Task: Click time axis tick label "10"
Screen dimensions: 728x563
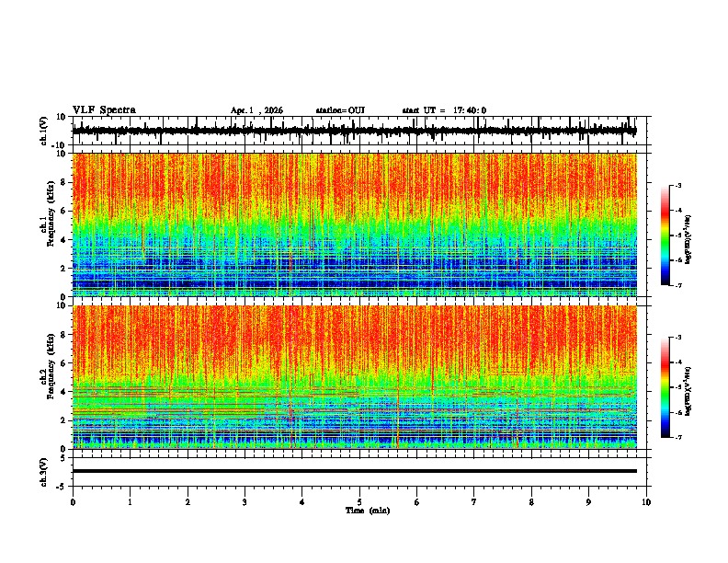Action: pyautogui.click(x=646, y=502)
